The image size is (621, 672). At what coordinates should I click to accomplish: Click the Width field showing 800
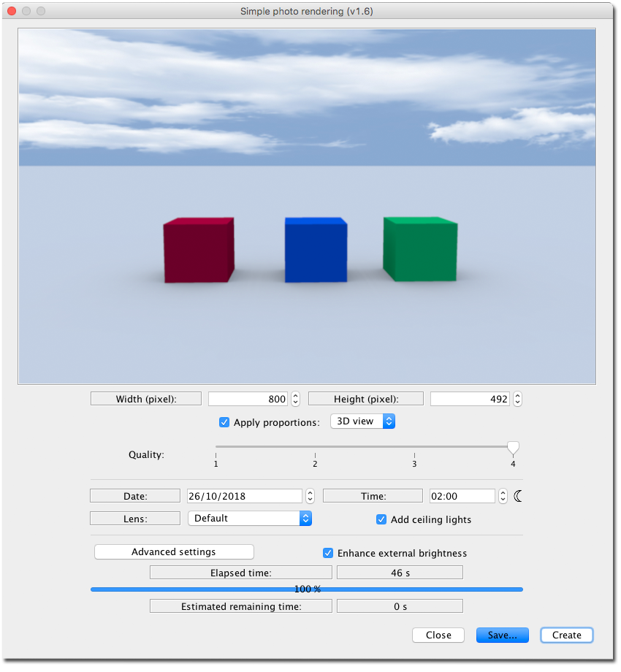[x=248, y=399]
